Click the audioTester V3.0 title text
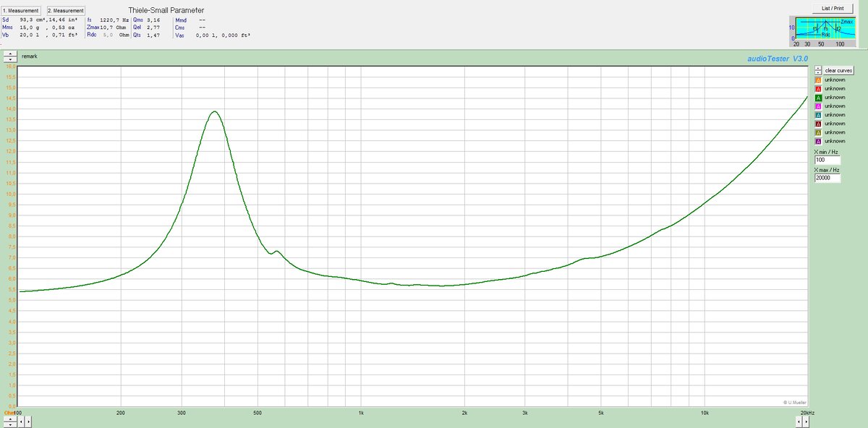Image resolution: width=868 pixels, height=428 pixels. tap(777, 59)
